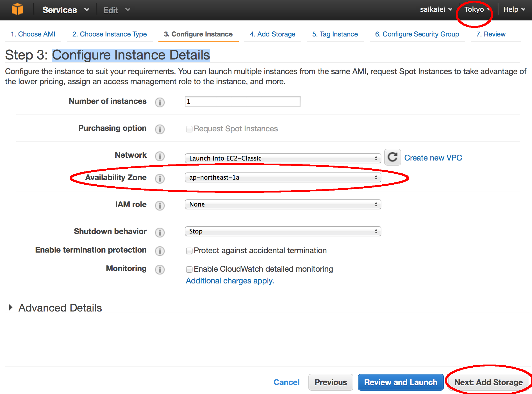532x394 pixels.
Task: Enable Protect against accidental termination
Action: [x=189, y=251]
